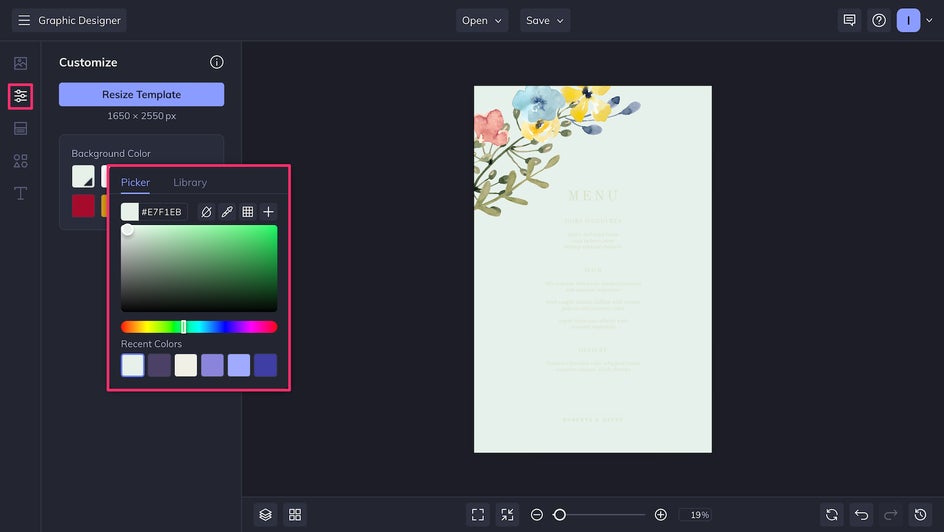The height and width of the screenshot is (532, 944).
Task: Open the Layers panel icon
Action: click(x=266, y=515)
